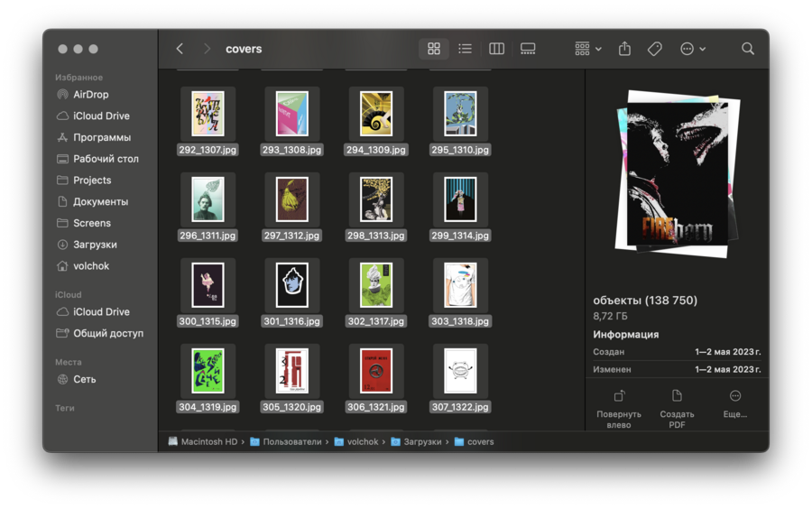Click the stacked cover preview image
Viewport: 812px width, 509px height.
(x=677, y=176)
